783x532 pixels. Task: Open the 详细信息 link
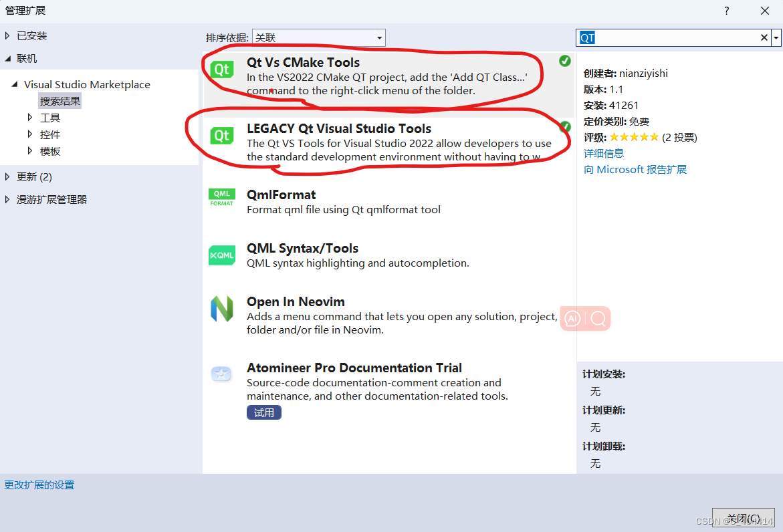pos(603,153)
